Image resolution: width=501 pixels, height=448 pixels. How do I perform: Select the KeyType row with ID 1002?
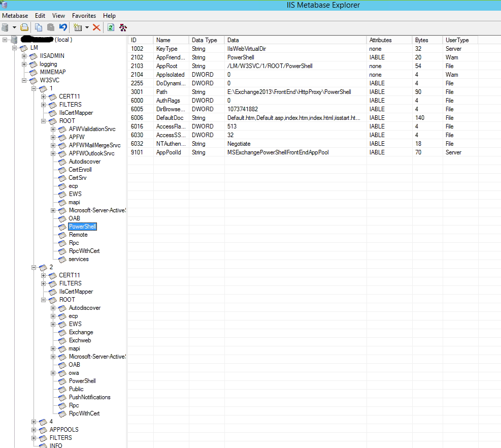coord(303,49)
